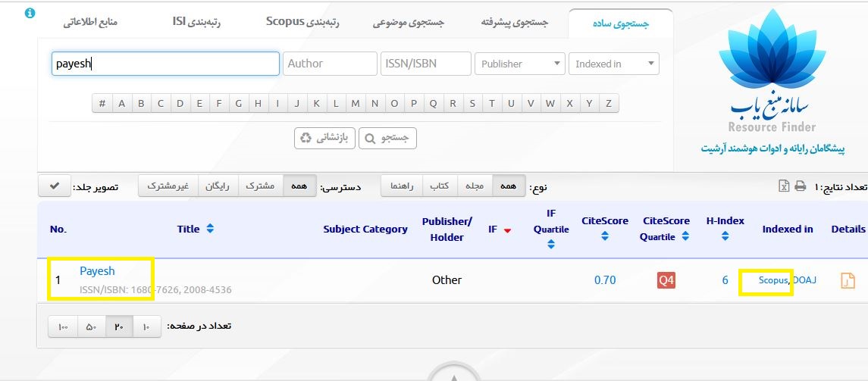Select access filter مشترک
The height and width of the screenshot is (381, 868).
click(x=260, y=186)
